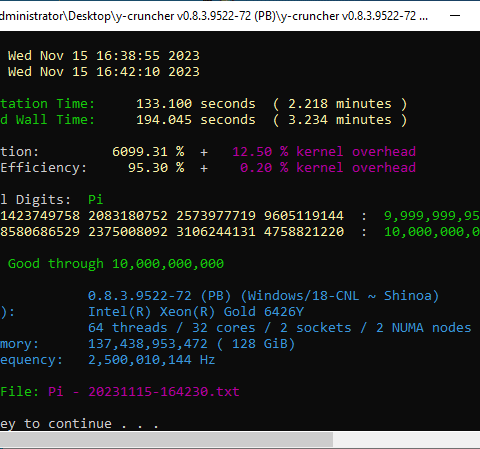
Task: Click the '2,500,010,144 Hz' frequency value
Action: tap(151, 360)
